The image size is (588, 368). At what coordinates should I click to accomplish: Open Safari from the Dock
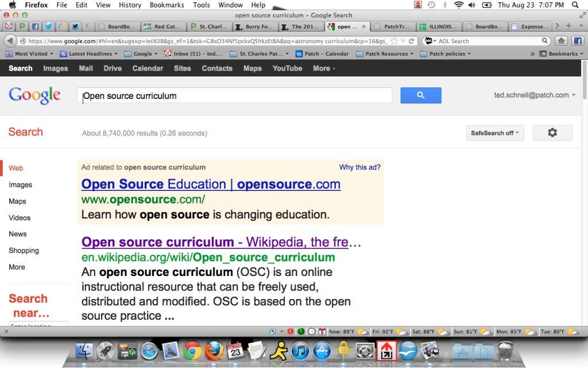(149, 351)
